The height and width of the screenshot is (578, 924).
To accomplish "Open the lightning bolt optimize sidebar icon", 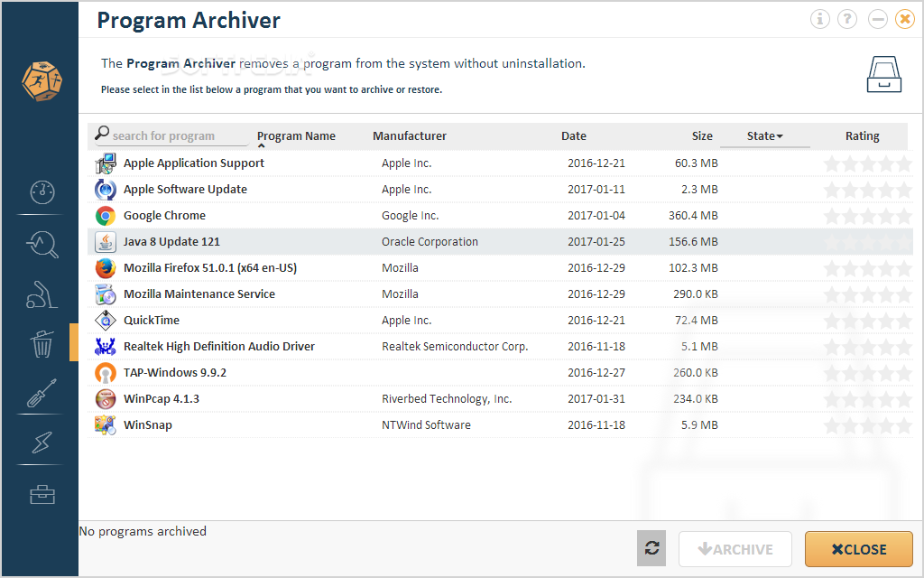I will [42, 442].
